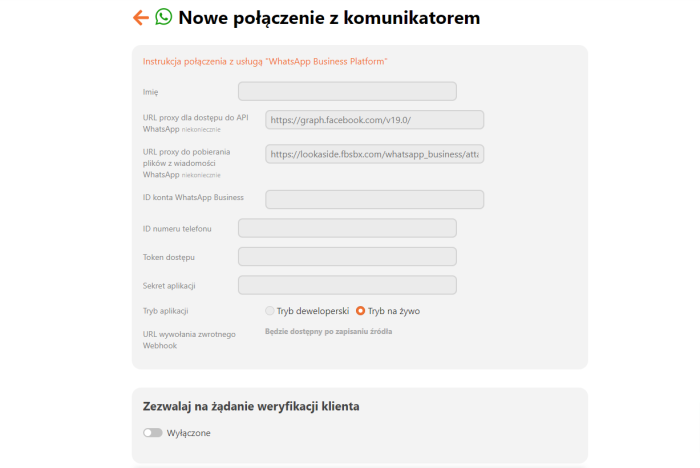Enable the client verification request toggle
Screen dimensions: 700x468
[x=152, y=433]
